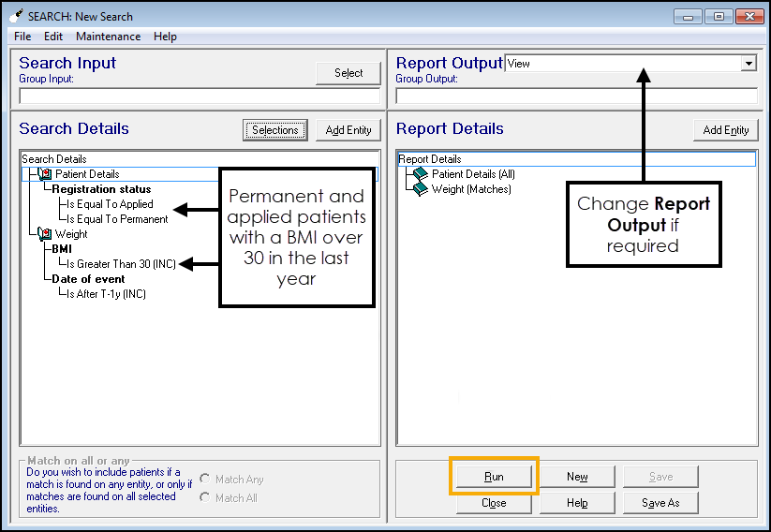Click the Weight book icon in Search Details
Screen dimensions: 771x532
click(x=44, y=234)
